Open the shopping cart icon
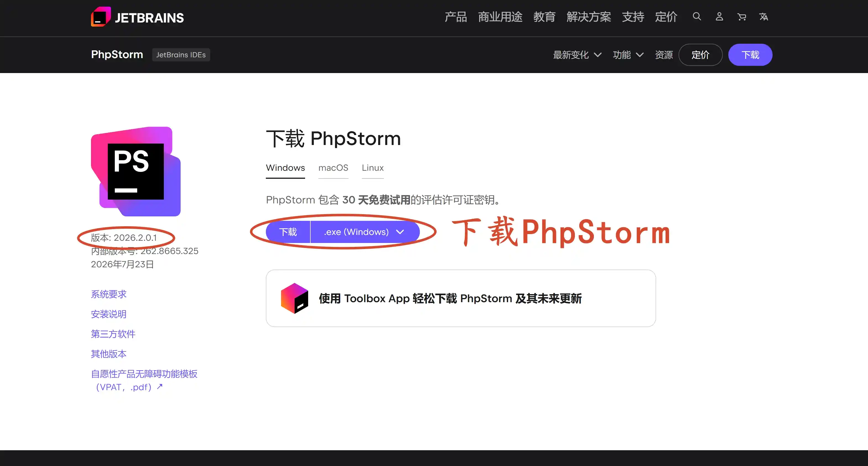 (741, 17)
